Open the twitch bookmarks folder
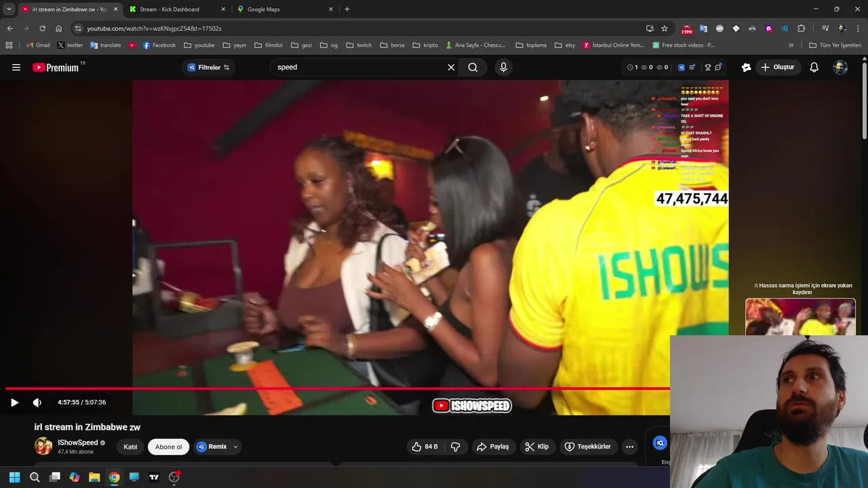This screenshot has height=488, width=868. coord(359,45)
